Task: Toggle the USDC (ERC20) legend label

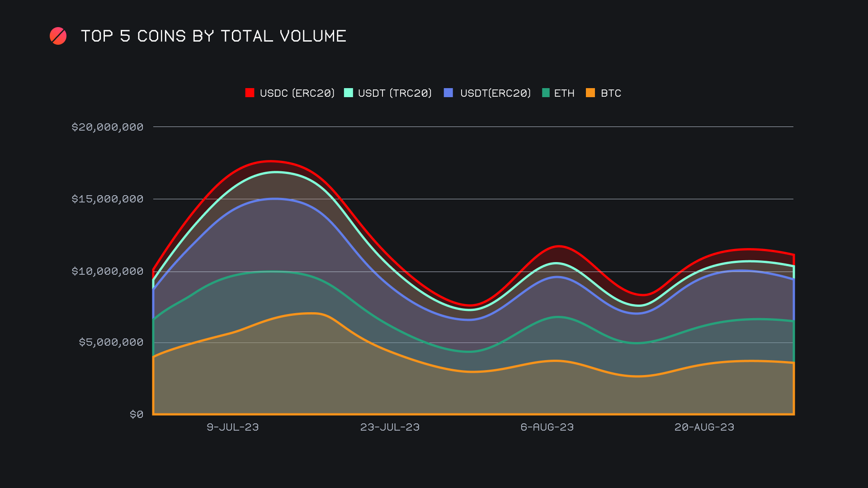Action: [x=297, y=93]
